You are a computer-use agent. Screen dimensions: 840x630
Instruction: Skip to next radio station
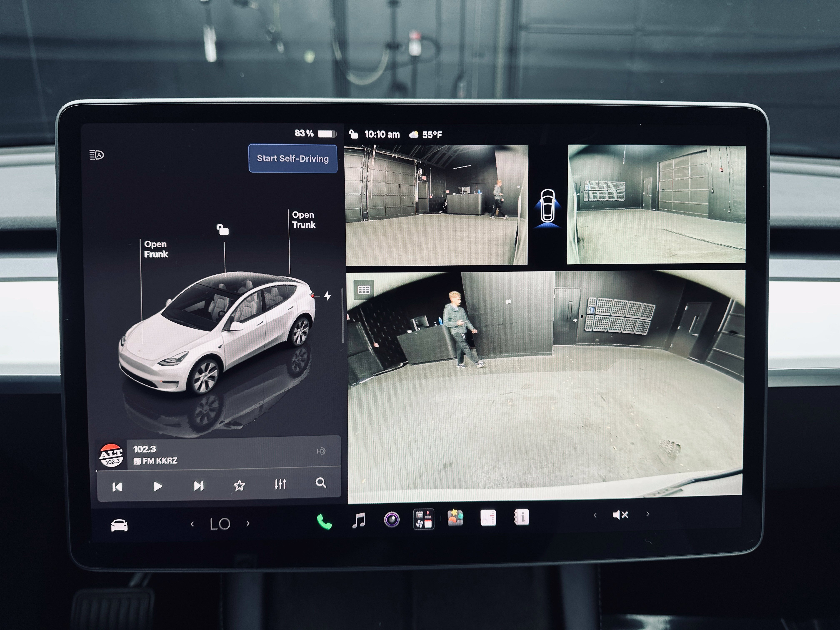[x=199, y=486]
